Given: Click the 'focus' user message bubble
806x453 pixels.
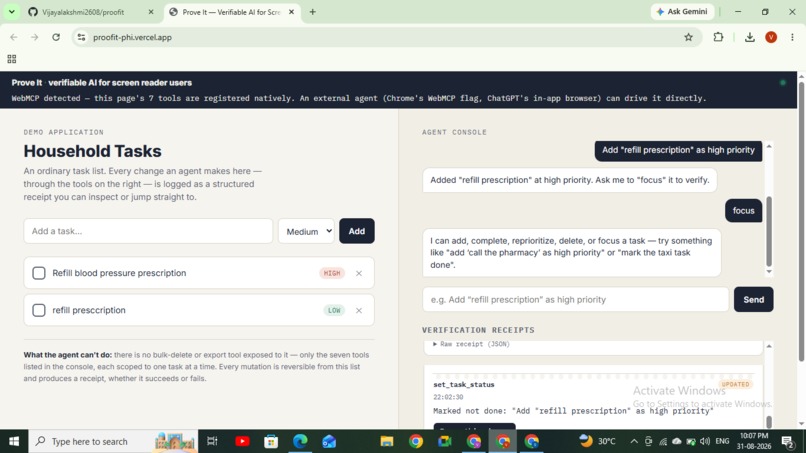Looking at the screenshot, I should coord(743,211).
